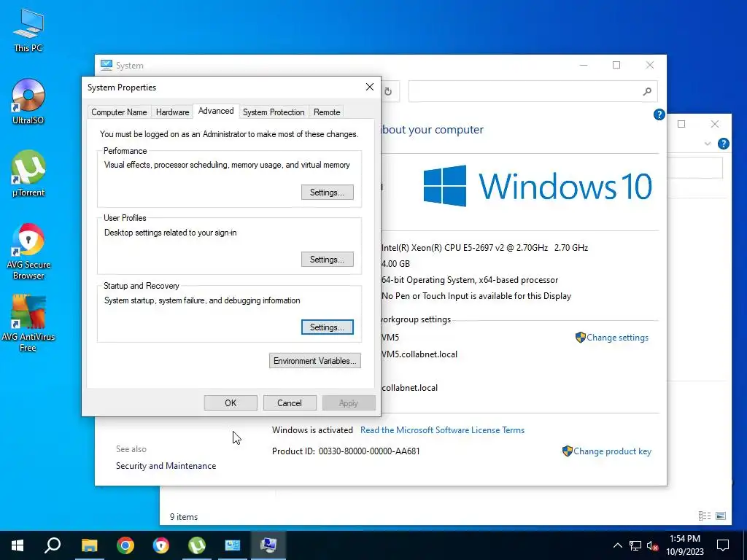Open network status tray icon
The height and width of the screenshot is (560, 747).
coord(635,545)
